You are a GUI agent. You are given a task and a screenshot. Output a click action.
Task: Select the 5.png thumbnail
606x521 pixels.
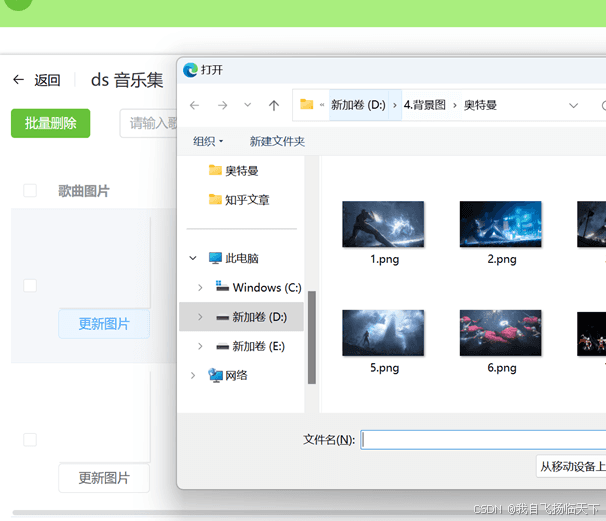[x=383, y=333]
